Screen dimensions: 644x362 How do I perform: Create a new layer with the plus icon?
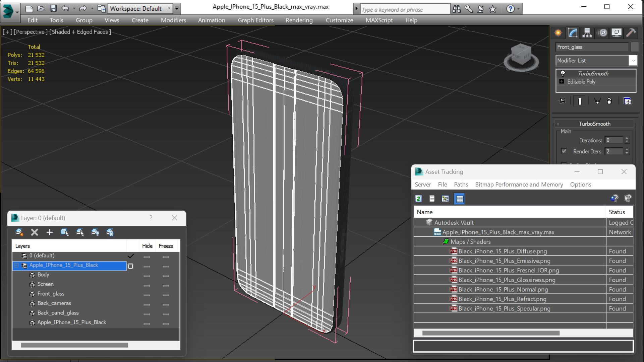(x=50, y=232)
